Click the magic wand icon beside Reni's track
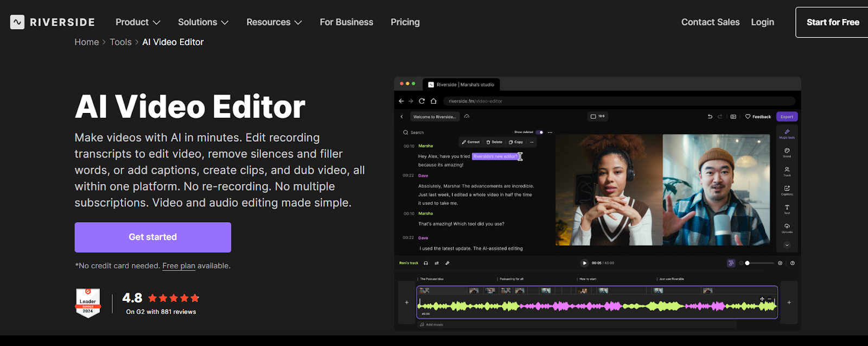Viewport: 868px width, 346px height. (x=448, y=263)
